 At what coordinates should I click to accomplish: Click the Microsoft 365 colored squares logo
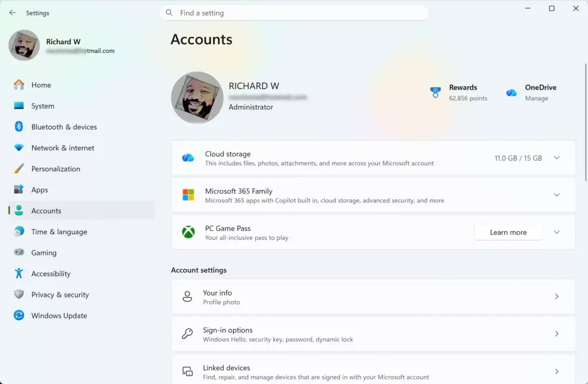pyautogui.click(x=188, y=195)
